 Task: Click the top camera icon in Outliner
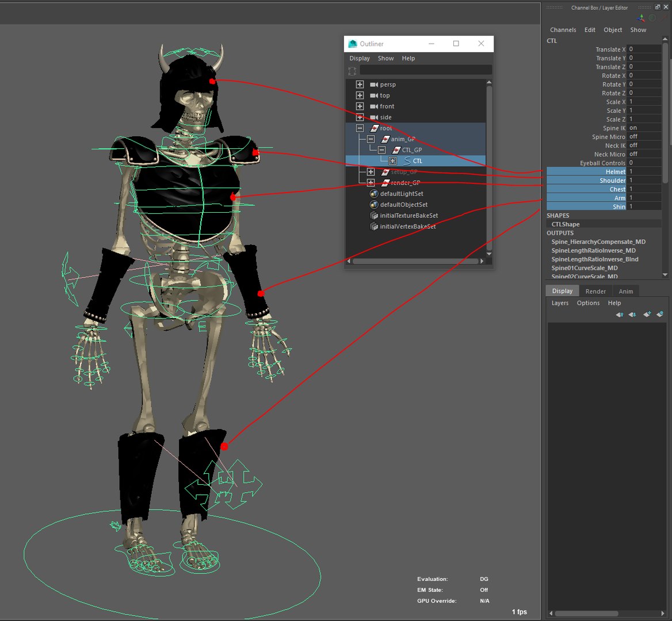[374, 95]
